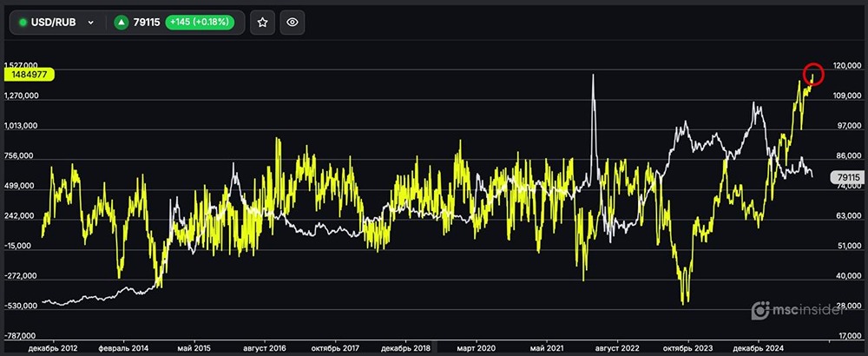Expand the chevron next to USD/RUB

[x=91, y=23]
